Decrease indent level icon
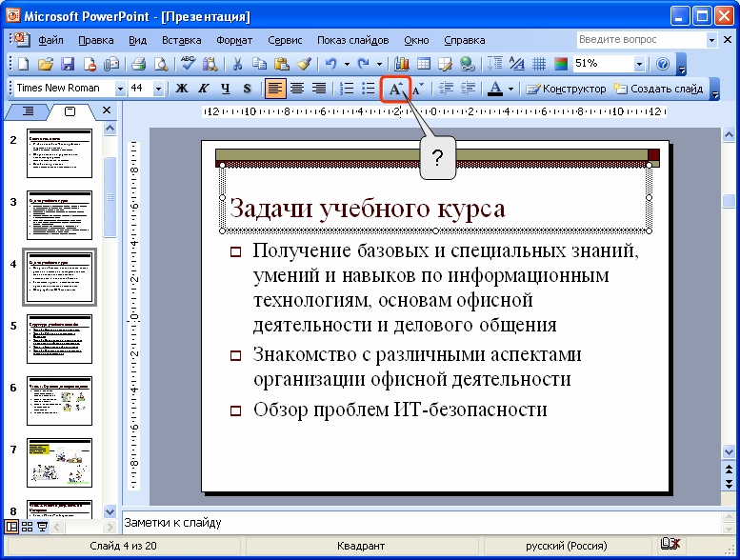Screen dimensions: 740x560 (x=446, y=89)
